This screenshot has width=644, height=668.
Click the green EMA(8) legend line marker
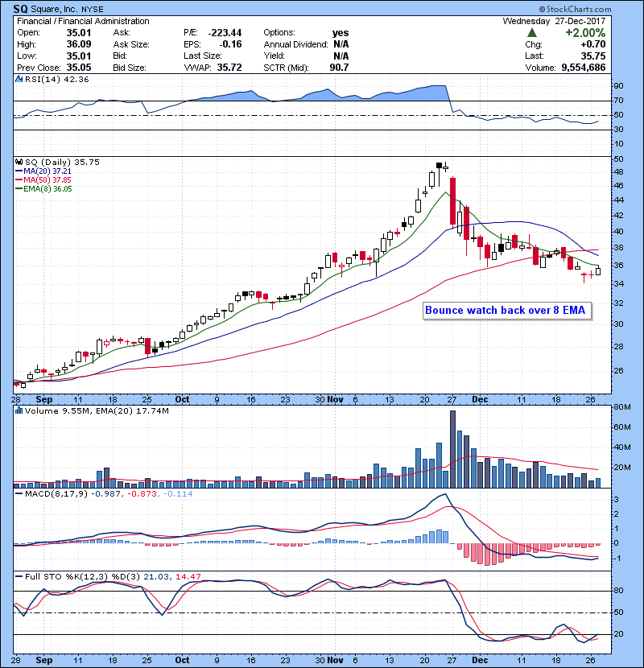click(x=19, y=189)
